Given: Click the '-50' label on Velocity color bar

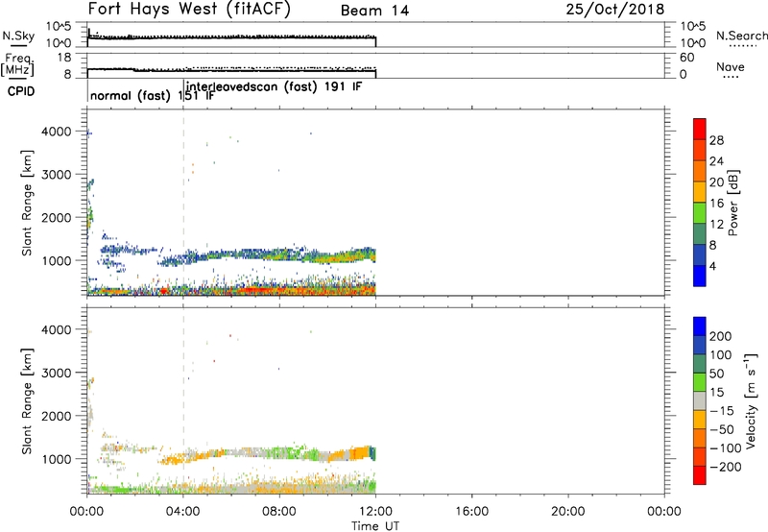Looking at the screenshot, I should [722, 429].
